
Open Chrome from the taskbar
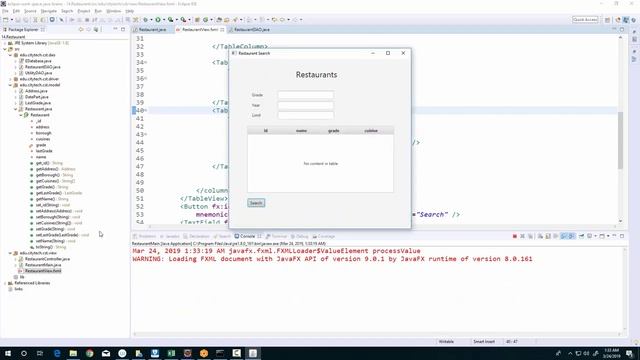coord(89,353)
